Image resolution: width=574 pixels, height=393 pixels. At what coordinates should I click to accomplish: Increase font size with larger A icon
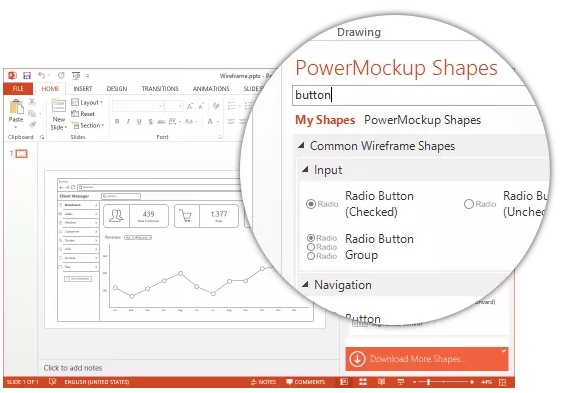pyautogui.click(x=190, y=106)
